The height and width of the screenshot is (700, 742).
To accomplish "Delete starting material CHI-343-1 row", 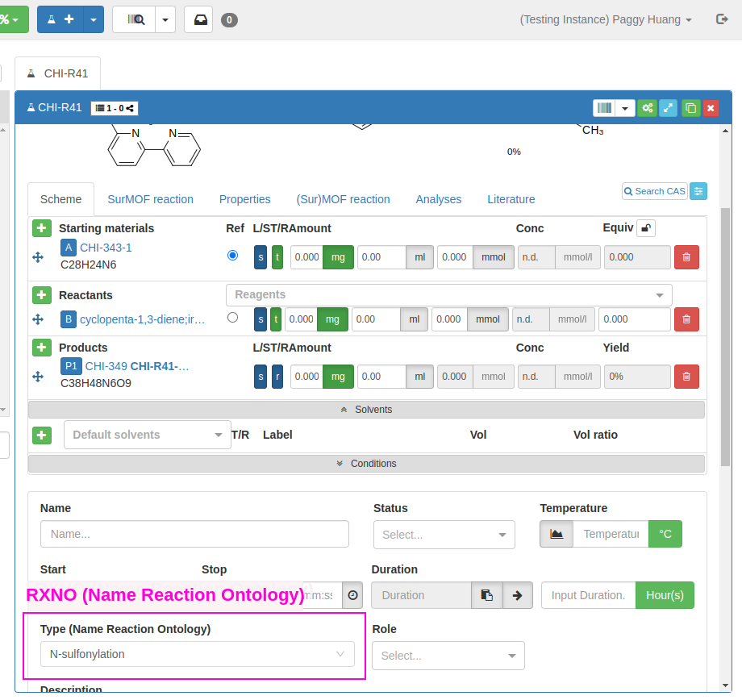I will click(x=686, y=257).
